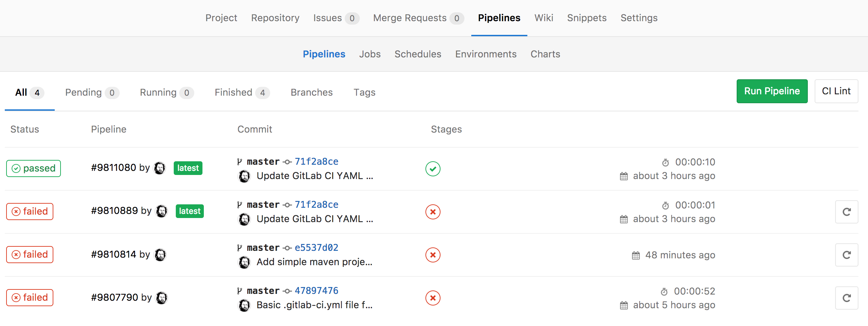
Task: Go to Merge Requests tab
Action: click(x=419, y=18)
